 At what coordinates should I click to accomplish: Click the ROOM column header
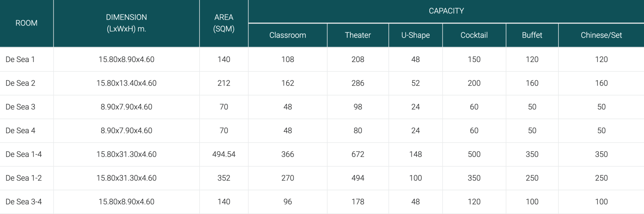(x=26, y=23)
